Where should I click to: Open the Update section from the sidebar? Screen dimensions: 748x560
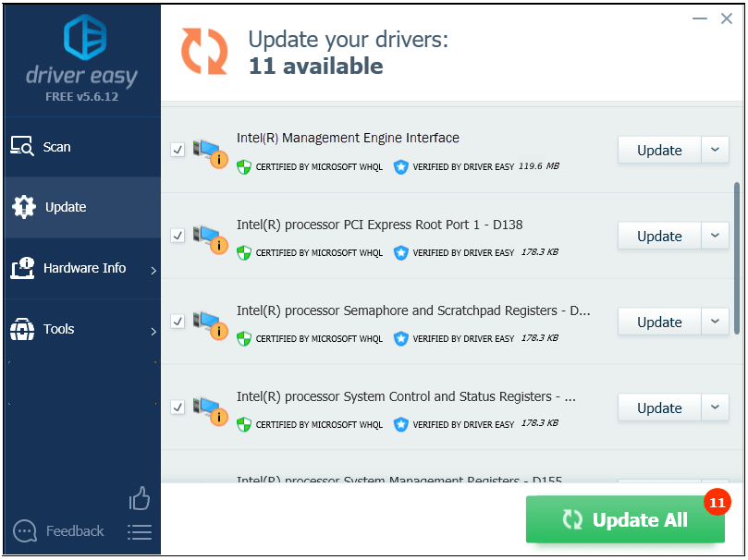click(x=62, y=207)
